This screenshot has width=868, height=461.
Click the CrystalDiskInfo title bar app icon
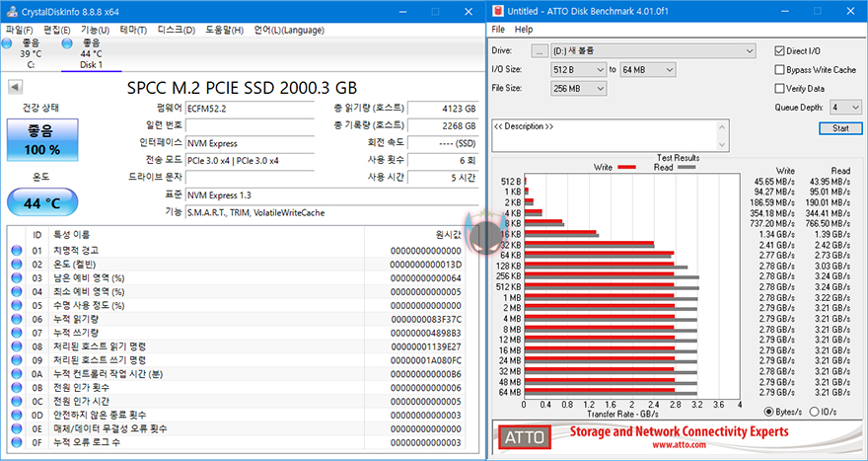12,12
